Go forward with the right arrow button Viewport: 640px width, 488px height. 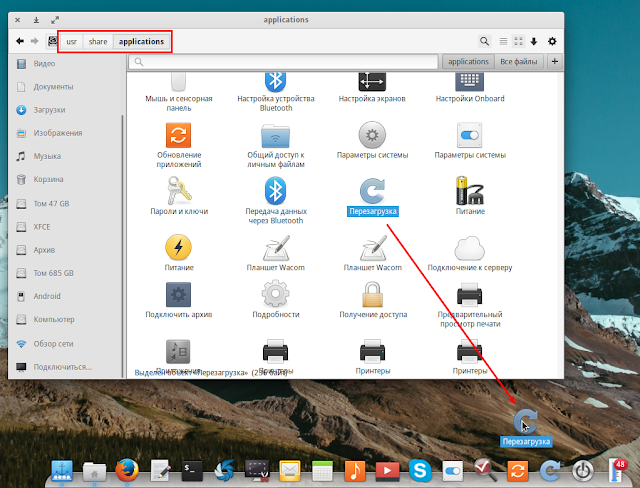[x=34, y=41]
